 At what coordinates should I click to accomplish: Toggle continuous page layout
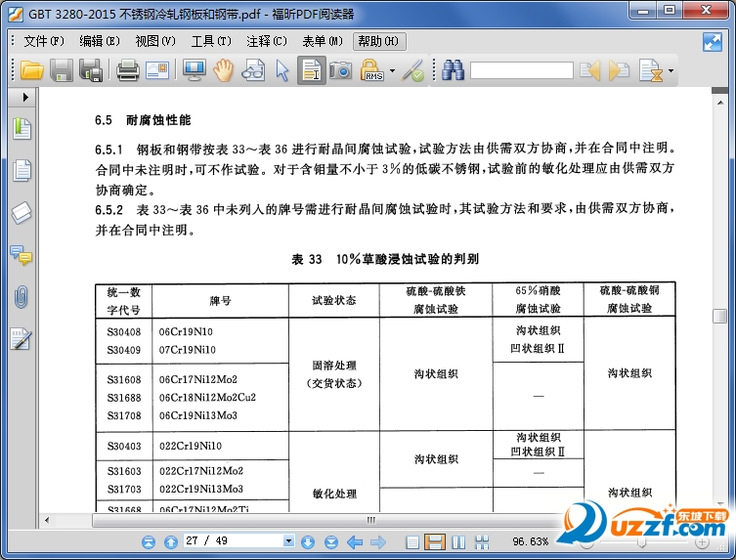435,542
